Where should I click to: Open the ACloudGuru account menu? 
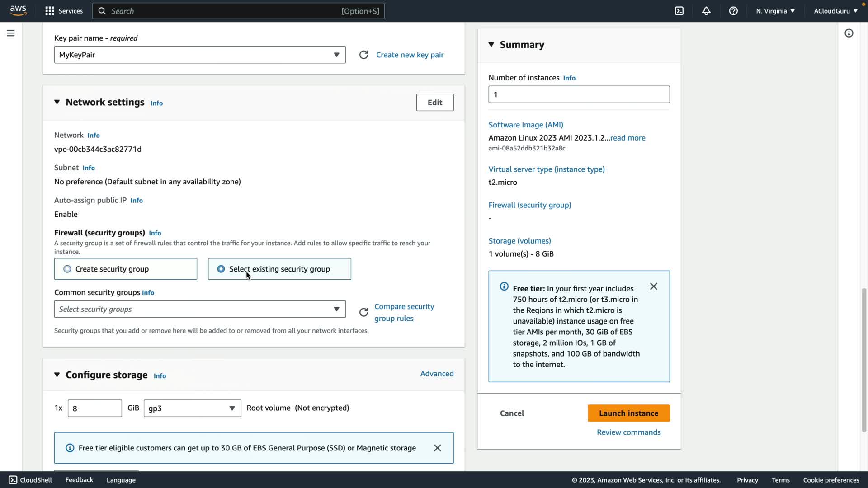(x=835, y=11)
